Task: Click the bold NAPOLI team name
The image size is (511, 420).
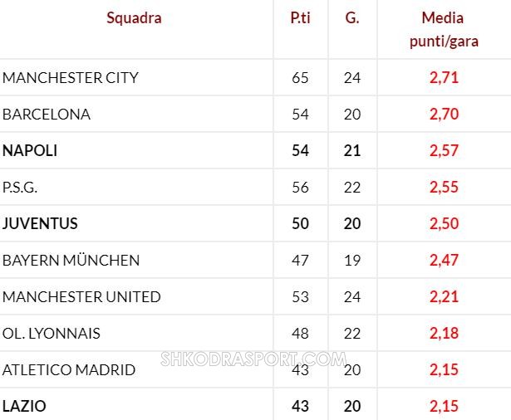Action: [x=30, y=151]
